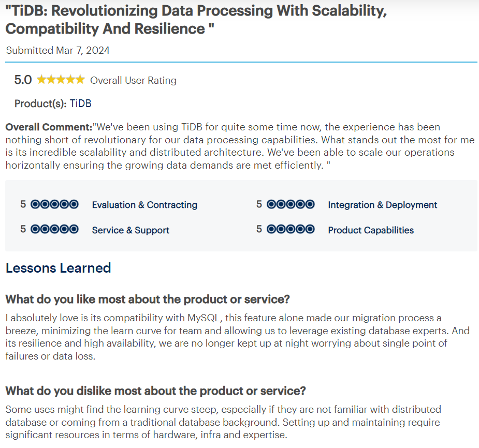Click the Service & Support label
This screenshot has width=479, height=448.
click(130, 230)
